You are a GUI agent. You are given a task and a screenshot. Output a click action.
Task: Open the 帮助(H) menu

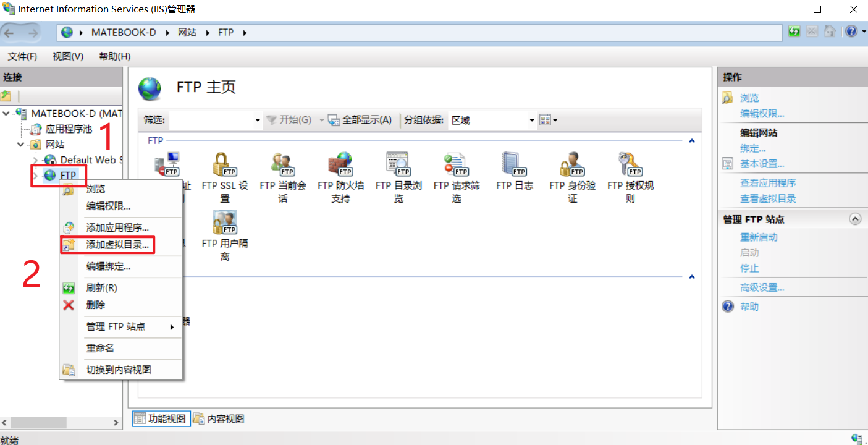(x=115, y=56)
